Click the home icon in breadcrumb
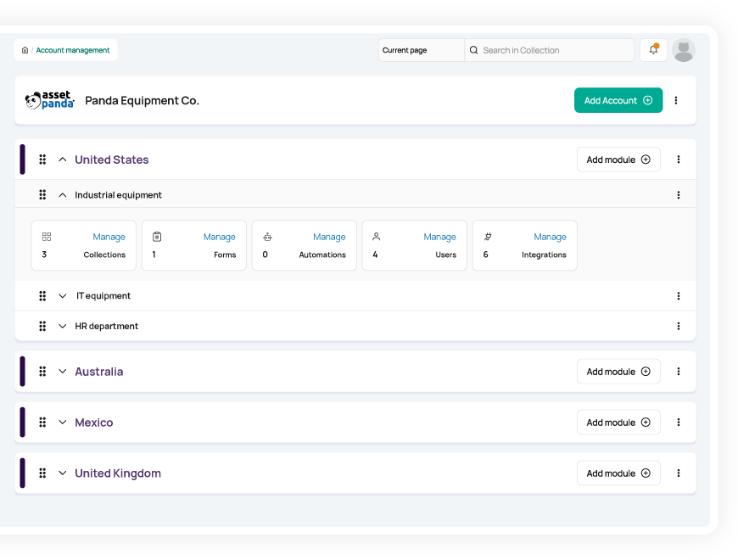The height and width of the screenshot is (560, 738). point(25,50)
